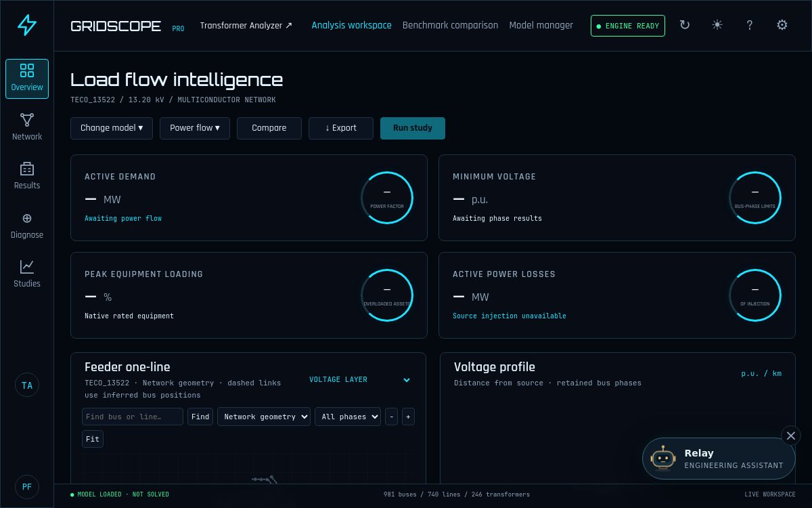
Task: Click the Find button
Action: (200, 417)
